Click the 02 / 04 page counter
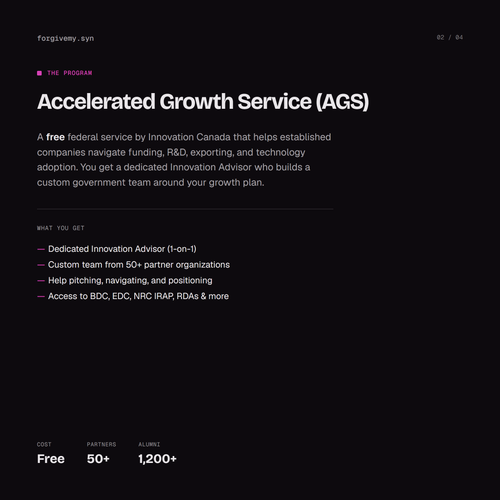 pos(450,37)
